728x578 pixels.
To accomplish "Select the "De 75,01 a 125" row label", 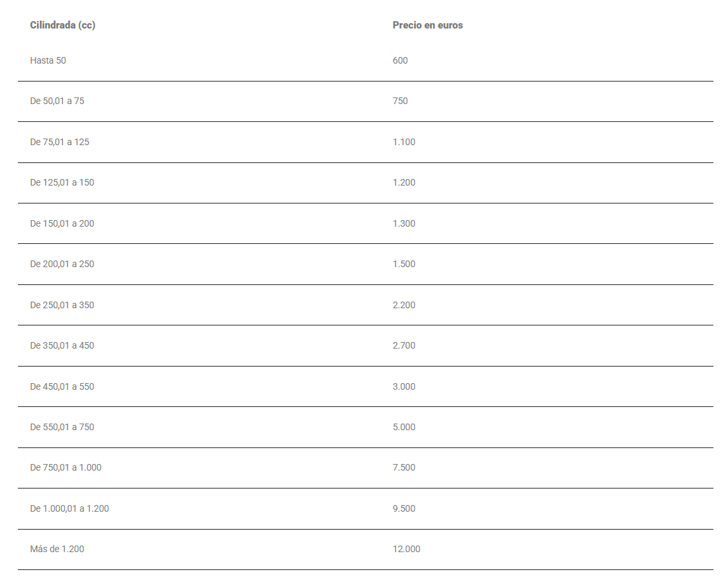I will (60, 142).
